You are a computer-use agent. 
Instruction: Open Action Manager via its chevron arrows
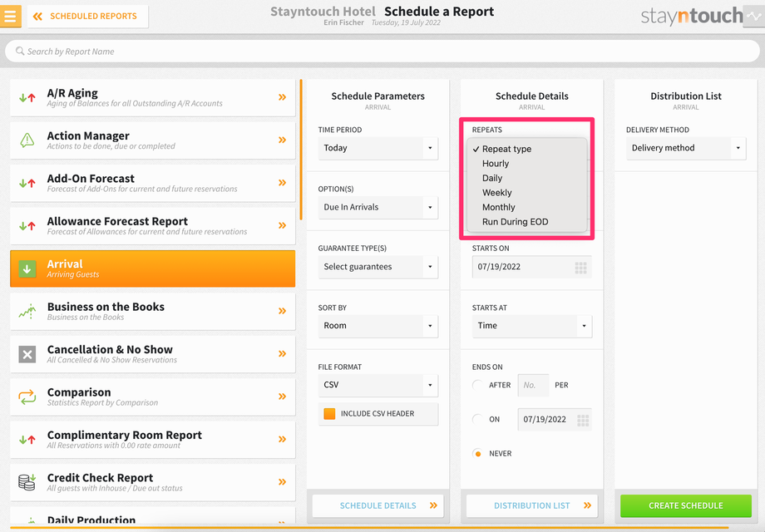(x=282, y=140)
